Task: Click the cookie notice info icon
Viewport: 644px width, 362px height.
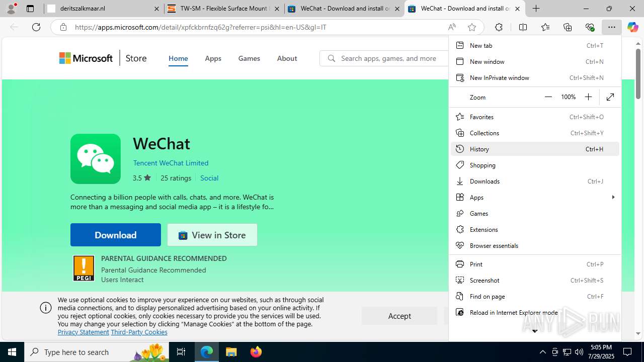Action: click(46, 308)
